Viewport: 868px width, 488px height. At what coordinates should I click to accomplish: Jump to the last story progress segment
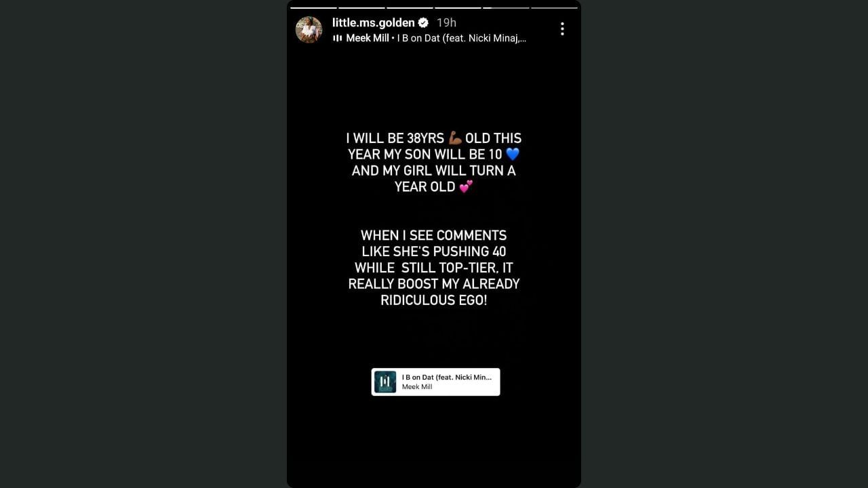554,7
